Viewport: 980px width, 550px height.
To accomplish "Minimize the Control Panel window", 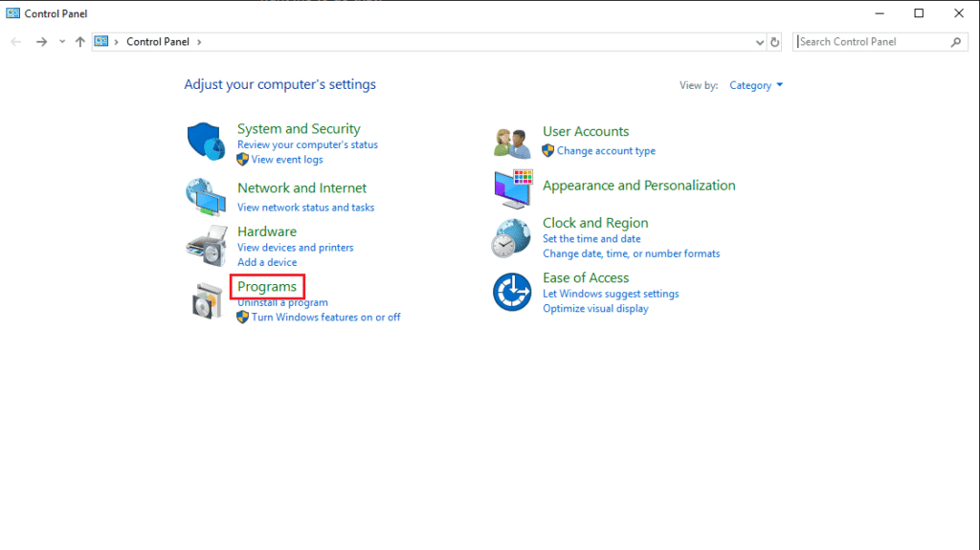I will click(880, 13).
